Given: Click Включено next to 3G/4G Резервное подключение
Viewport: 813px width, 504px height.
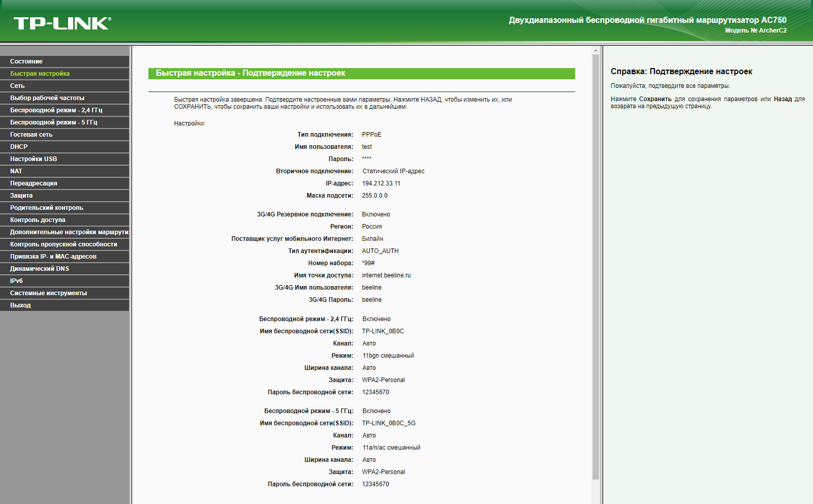Looking at the screenshot, I should click(x=376, y=214).
